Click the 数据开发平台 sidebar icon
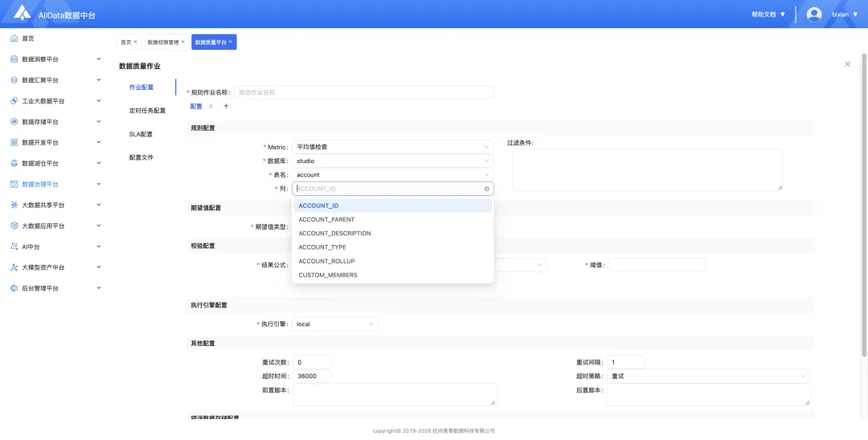 coord(14,143)
